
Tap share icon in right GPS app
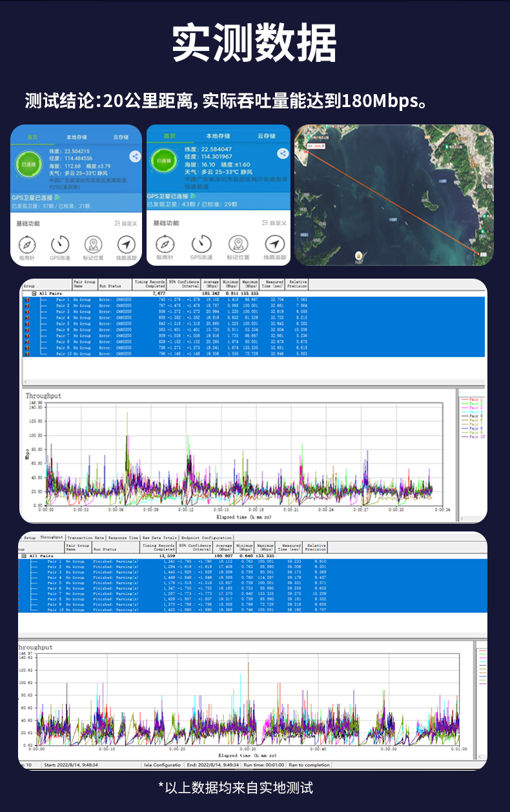282,153
